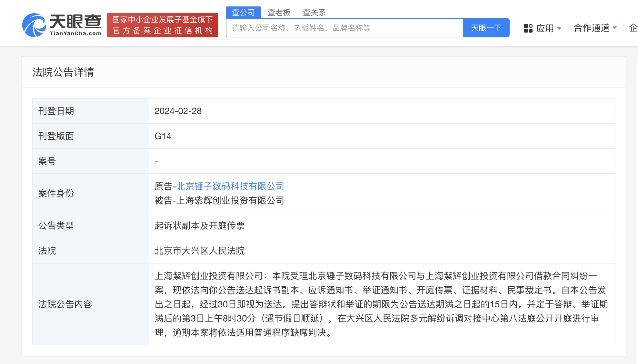Click the 应用 grid icon
Screen dimensions: 638x364
(x=528, y=28)
